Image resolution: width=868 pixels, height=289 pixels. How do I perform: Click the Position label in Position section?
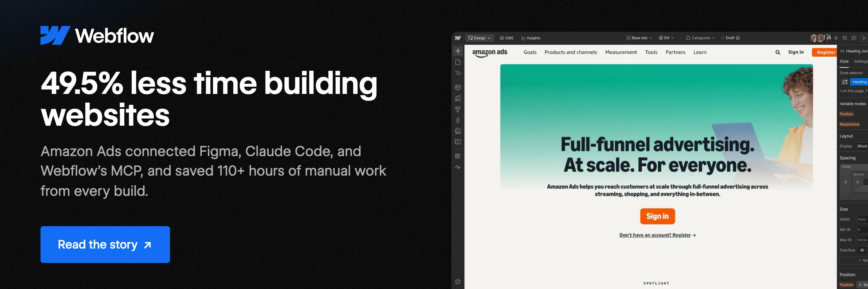pyautogui.click(x=846, y=285)
